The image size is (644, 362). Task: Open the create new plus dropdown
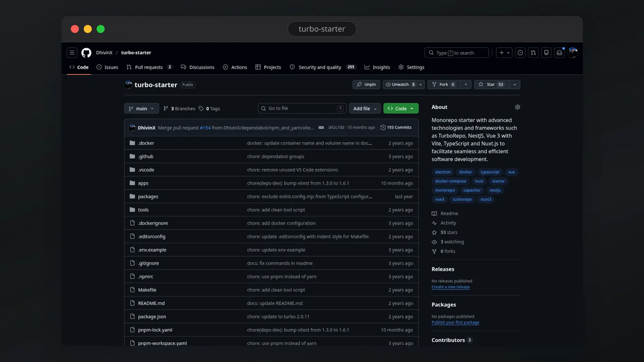[x=504, y=53]
